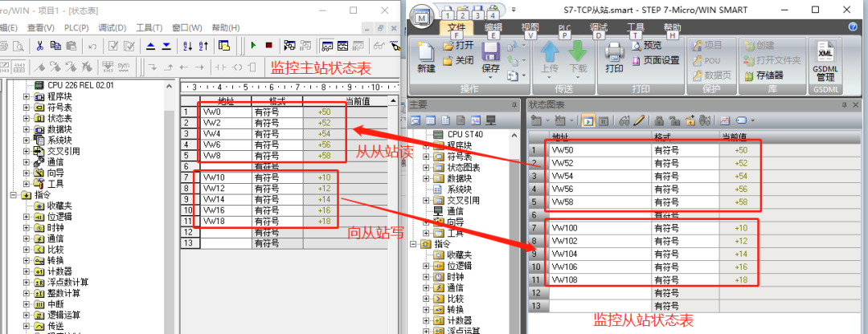868x334 pixels.
Task: Open Quick Access Toolbar customize dropdown
Action: pyautogui.click(x=514, y=10)
